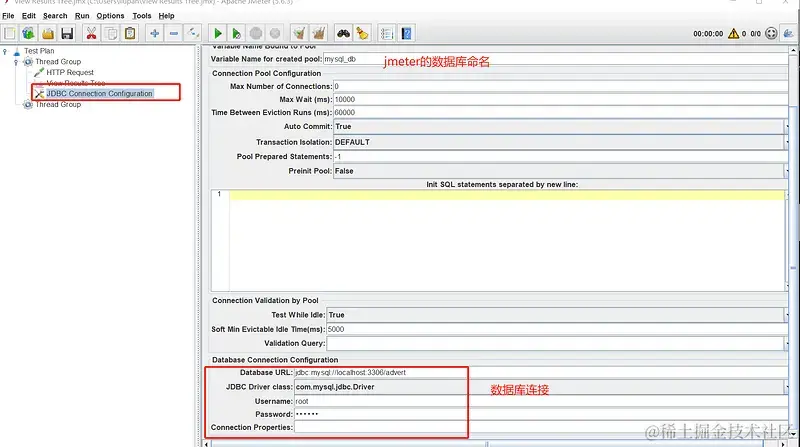
Task: Open the Templates icon in toolbar
Action: pyautogui.click(x=29, y=34)
